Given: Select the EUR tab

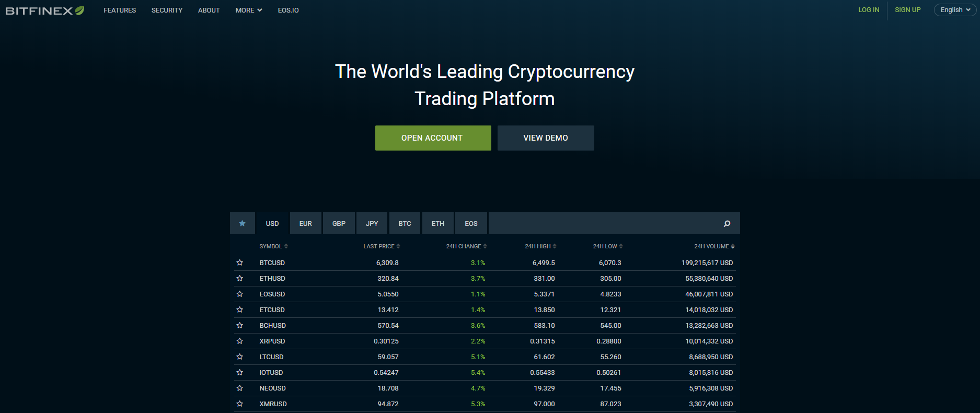Looking at the screenshot, I should (x=306, y=223).
